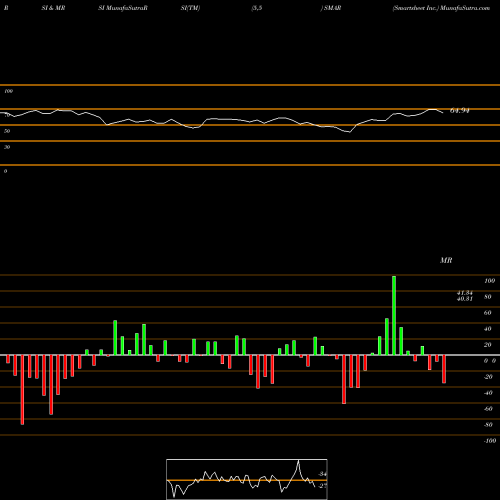Click the 50 label on the RSI axis
The width and height of the screenshot is (500, 500).
[7, 131]
